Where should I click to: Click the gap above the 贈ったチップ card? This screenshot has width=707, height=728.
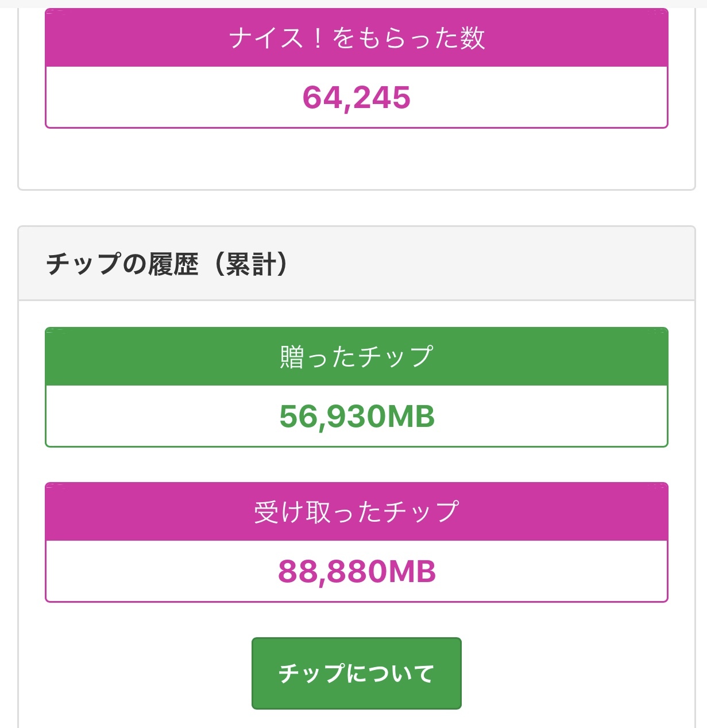pyautogui.click(x=356, y=314)
